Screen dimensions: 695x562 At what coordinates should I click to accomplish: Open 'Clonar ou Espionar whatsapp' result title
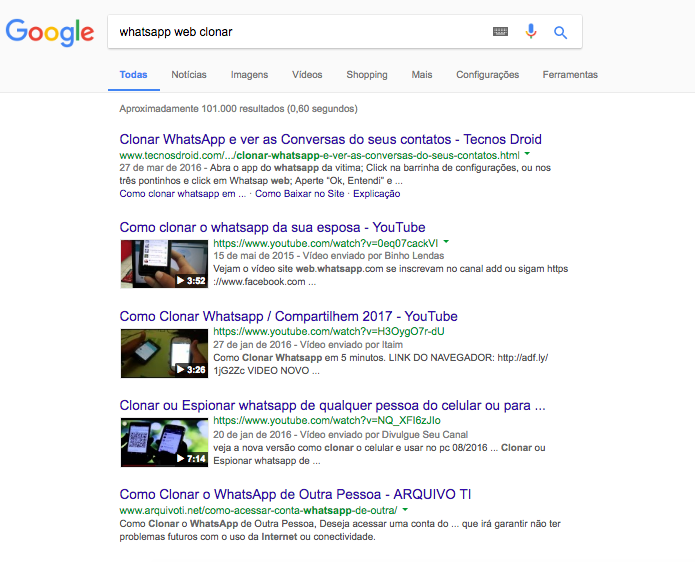click(x=332, y=406)
